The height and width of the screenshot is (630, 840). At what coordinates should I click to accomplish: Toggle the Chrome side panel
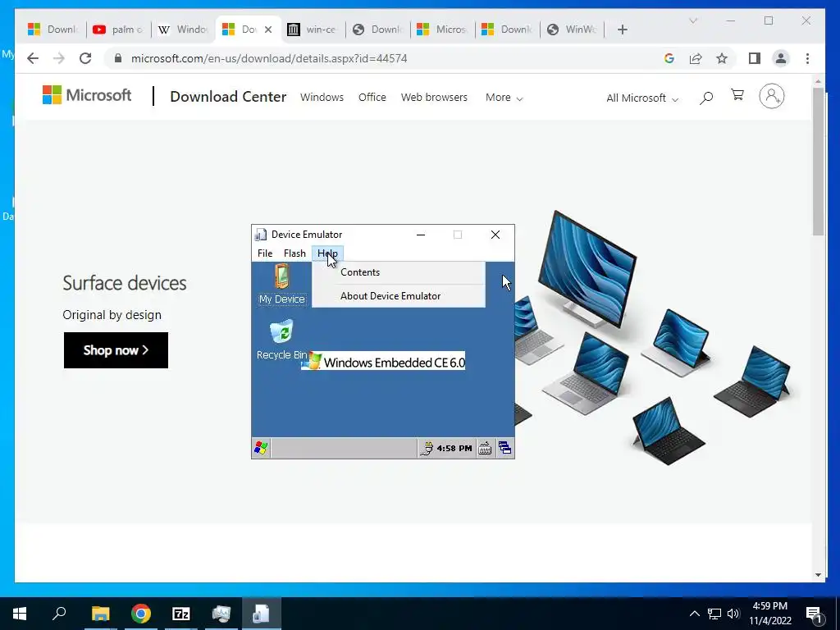[755, 58]
